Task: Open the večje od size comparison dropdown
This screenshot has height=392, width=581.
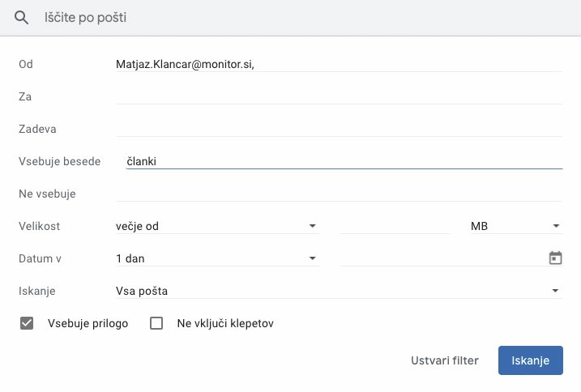Action: [x=217, y=226]
